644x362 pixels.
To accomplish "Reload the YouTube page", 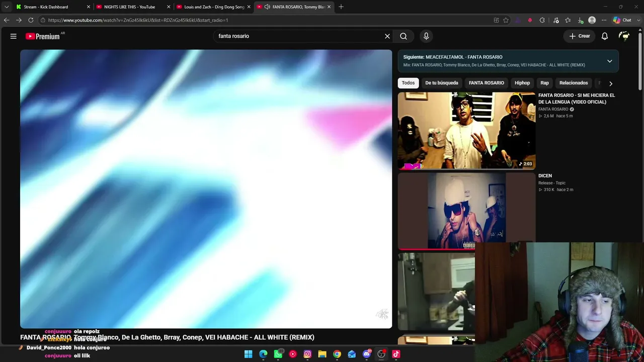I will (31, 20).
